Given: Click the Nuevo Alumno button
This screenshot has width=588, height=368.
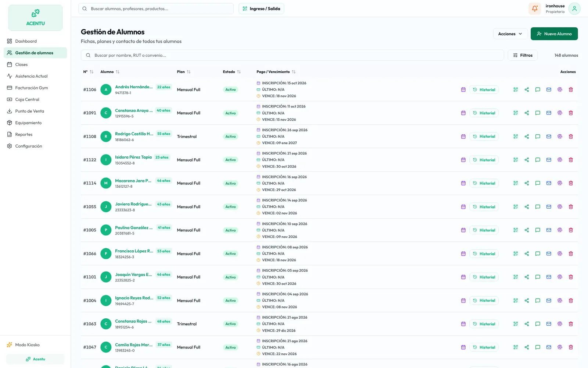Looking at the screenshot, I should 554,34.
